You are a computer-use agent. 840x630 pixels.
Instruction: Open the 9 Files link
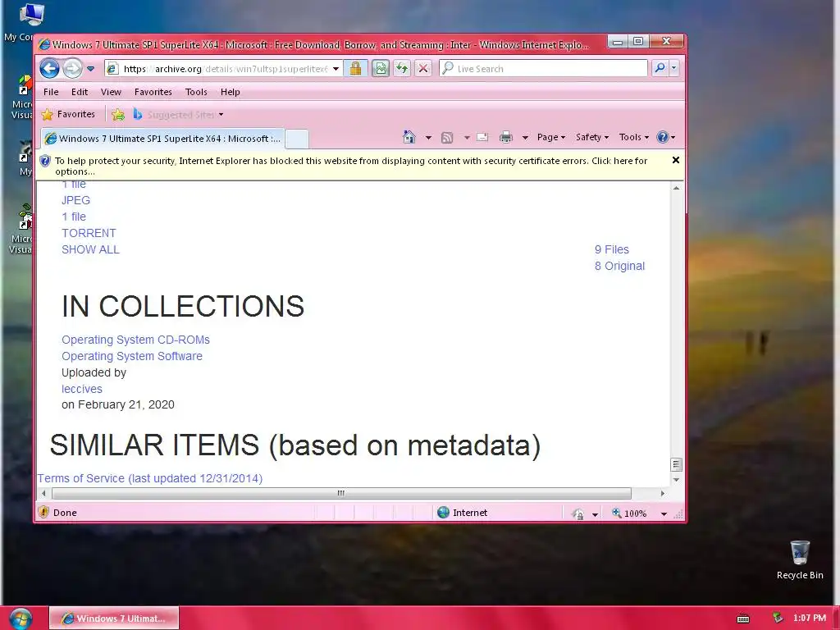coord(611,249)
